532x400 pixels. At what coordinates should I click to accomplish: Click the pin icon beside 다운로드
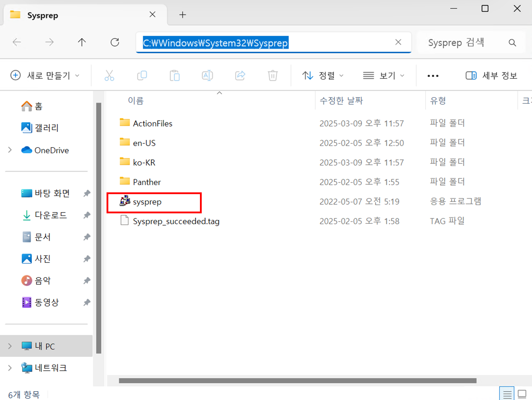pyautogui.click(x=87, y=215)
